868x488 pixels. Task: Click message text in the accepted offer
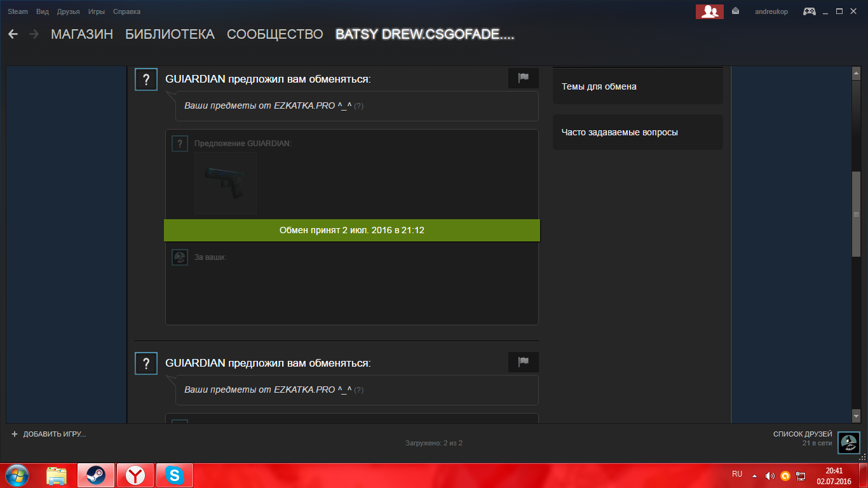tap(268, 106)
